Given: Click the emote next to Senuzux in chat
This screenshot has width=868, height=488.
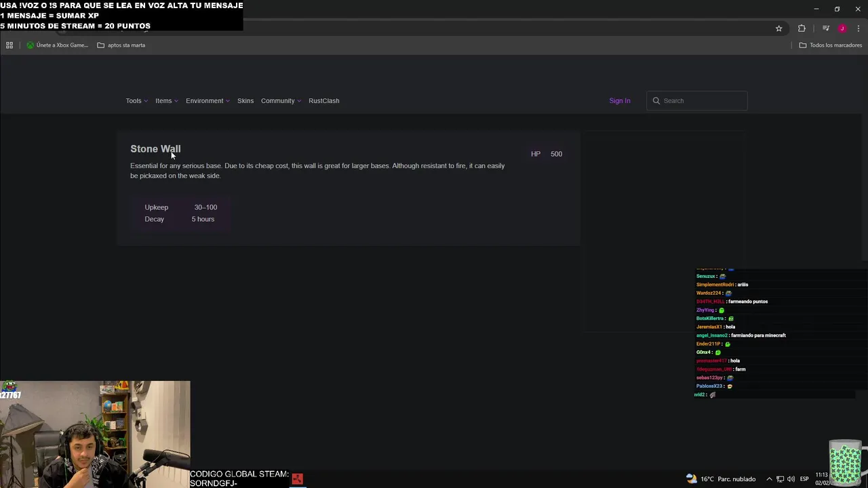Looking at the screenshot, I should tap(722, 277).
